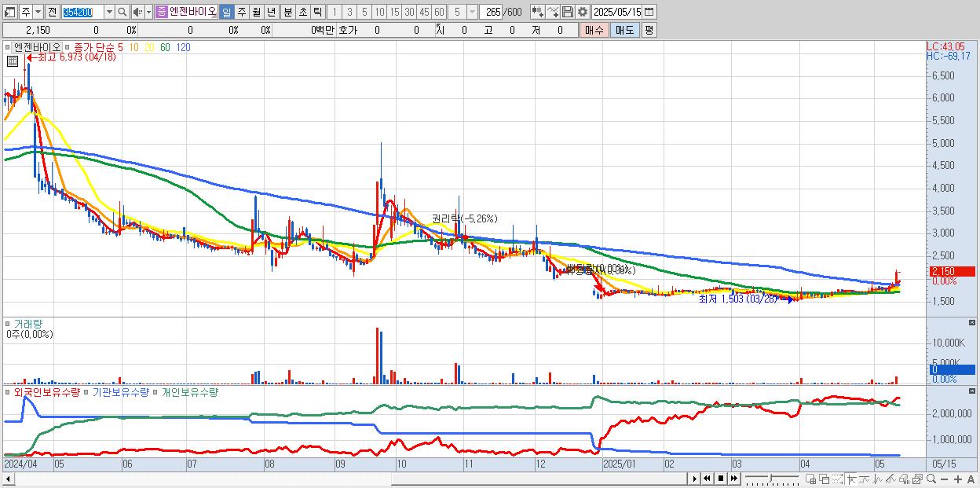
Task: Select interval 10 preset
Action: (379, 12)
